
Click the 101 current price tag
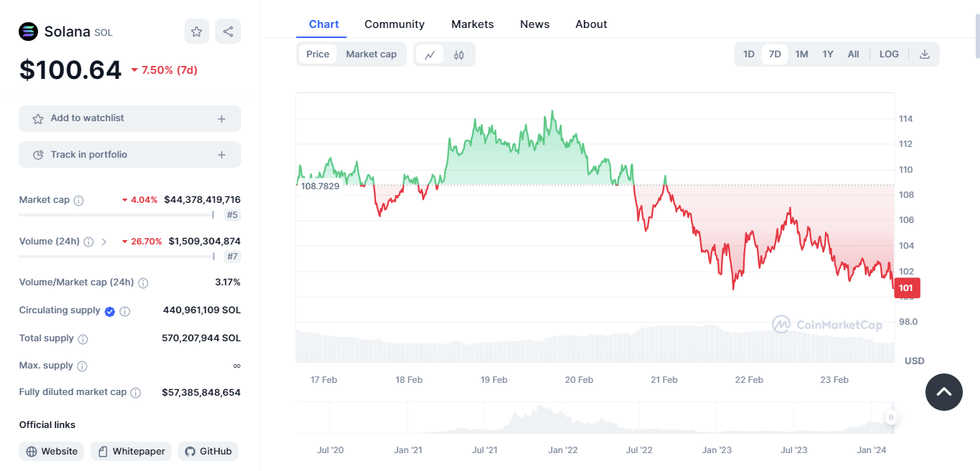click(906, 288)
